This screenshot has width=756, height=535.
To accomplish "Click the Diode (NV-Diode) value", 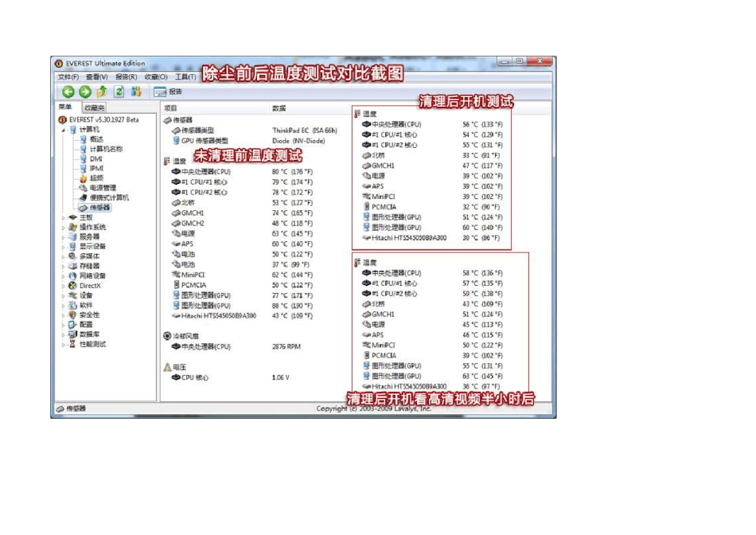I will tap(298, 141).
